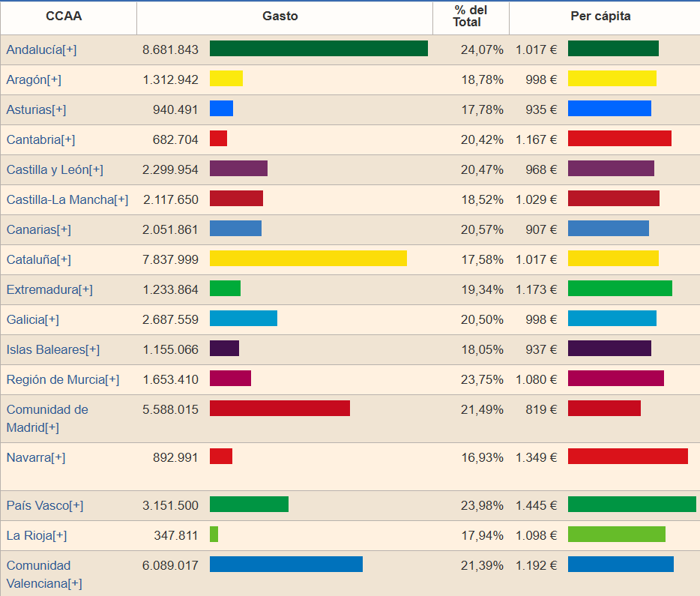
Task: Select Navarra red Per cápita bar
Action: tap(628, 457)
